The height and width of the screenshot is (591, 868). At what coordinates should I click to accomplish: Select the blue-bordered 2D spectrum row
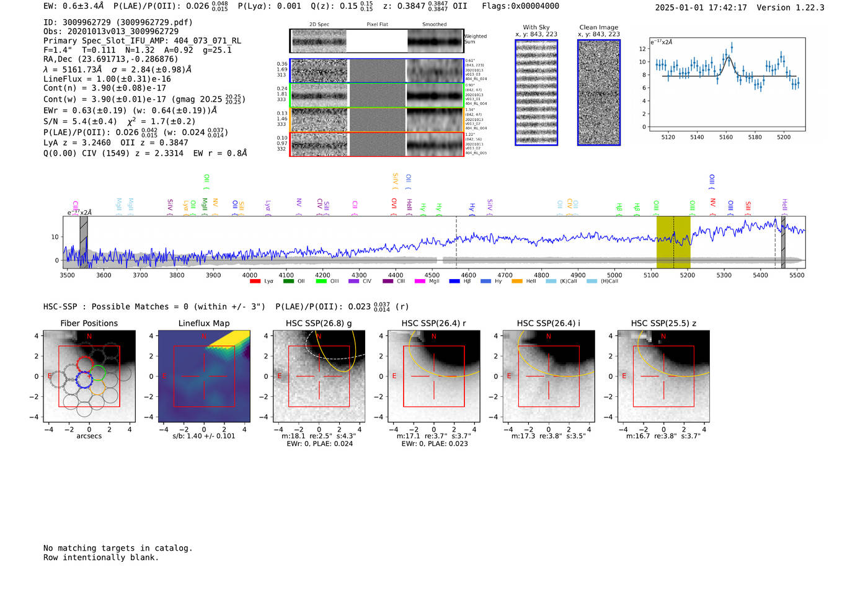pos(377,71)
